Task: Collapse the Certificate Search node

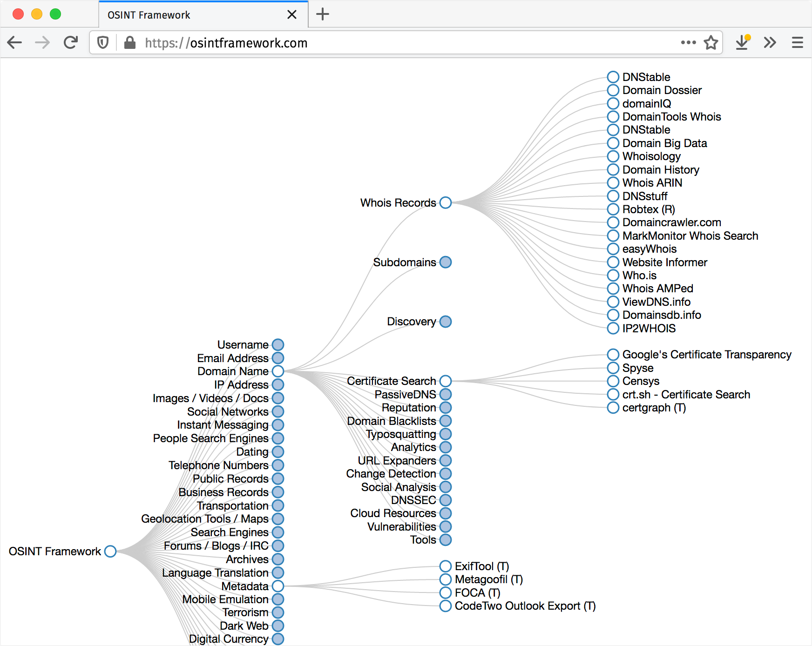Action: point(446,381)
